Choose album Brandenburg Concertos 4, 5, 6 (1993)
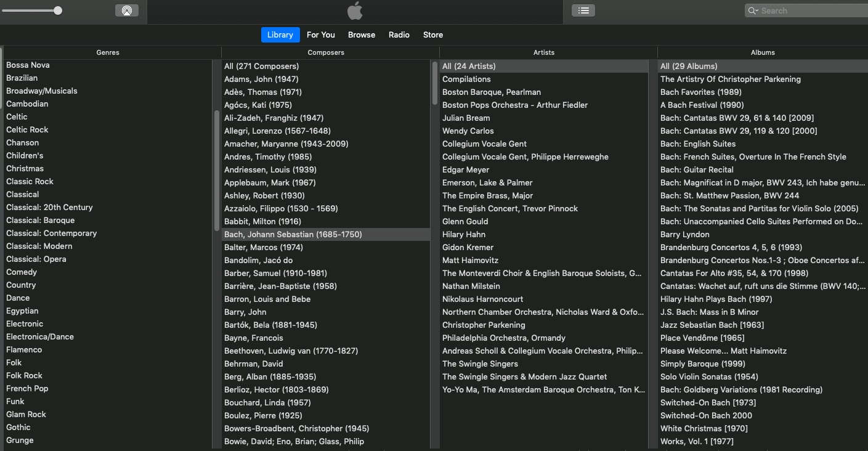The height and width of the screenshot is (451, 868). pyautogui.click(x=731, y=247)
